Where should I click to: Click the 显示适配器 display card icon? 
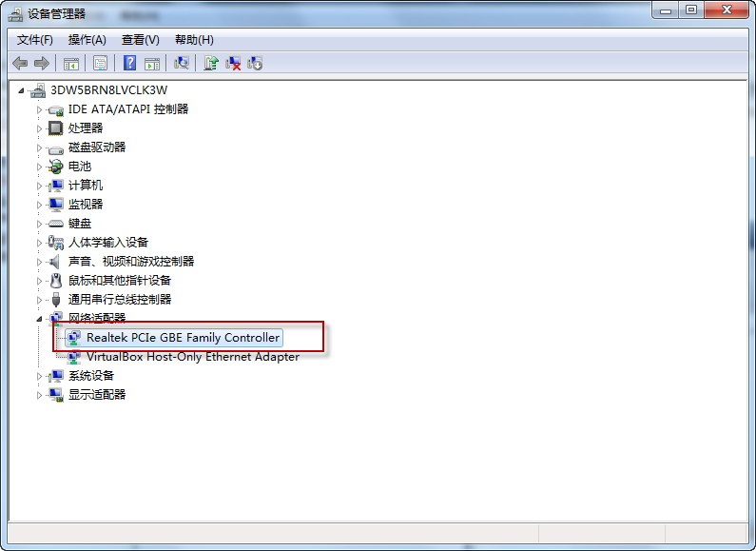coord(56,395)
